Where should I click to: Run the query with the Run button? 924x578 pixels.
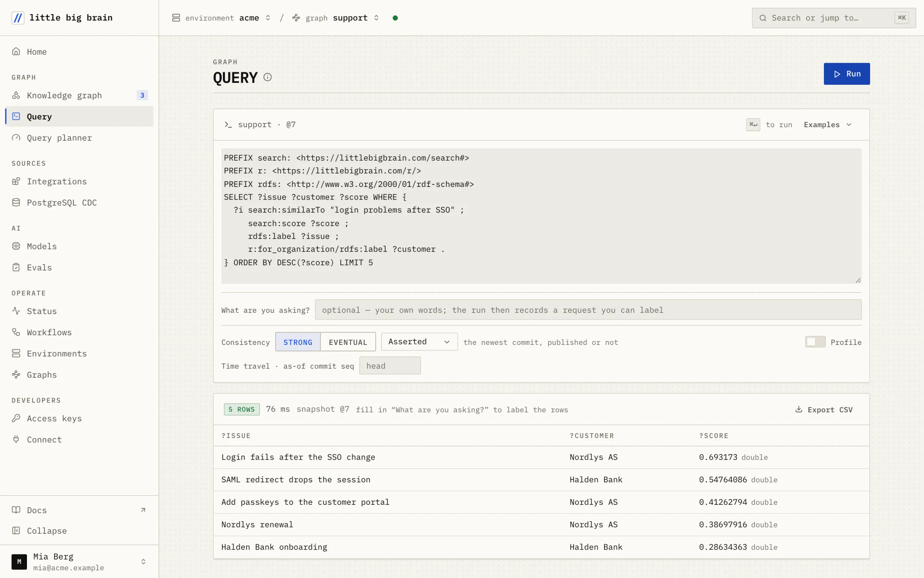[847, 74]
